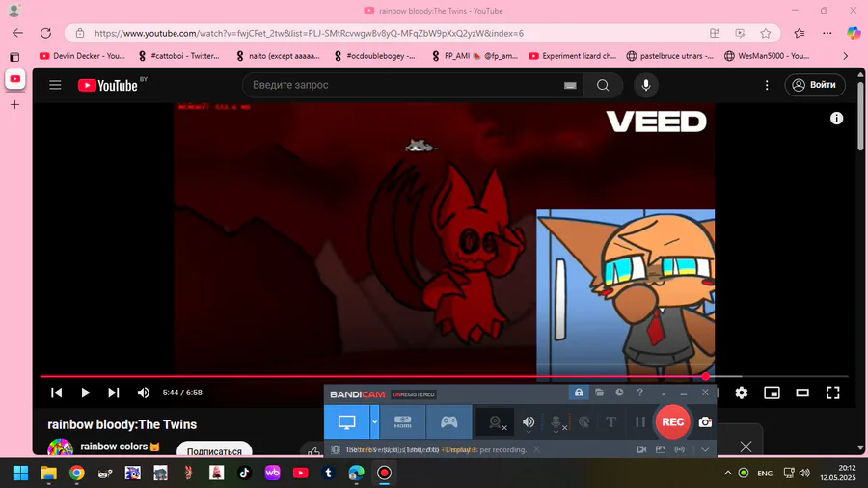Viewport: 868px width, 488px height.
Task: Enter fullscreen video mode
Action: (832, 393)
